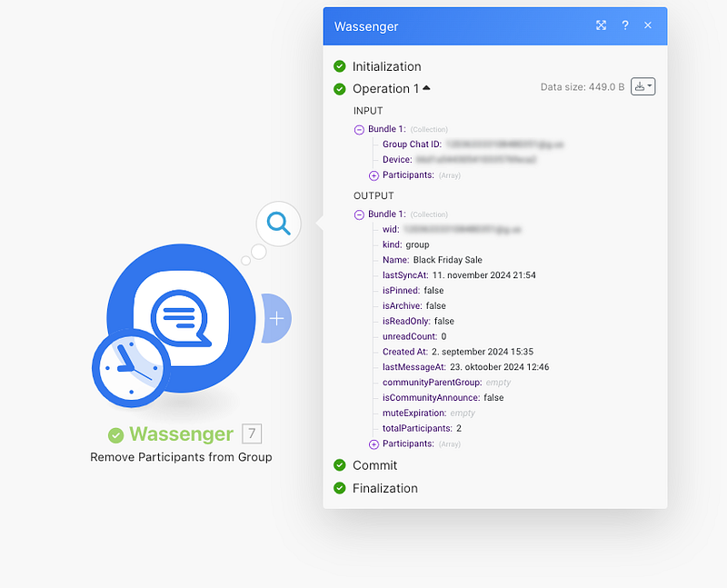Open the download output bundles dropdown
This screenshot has height=588, width=727.
[x=642, y=86]
